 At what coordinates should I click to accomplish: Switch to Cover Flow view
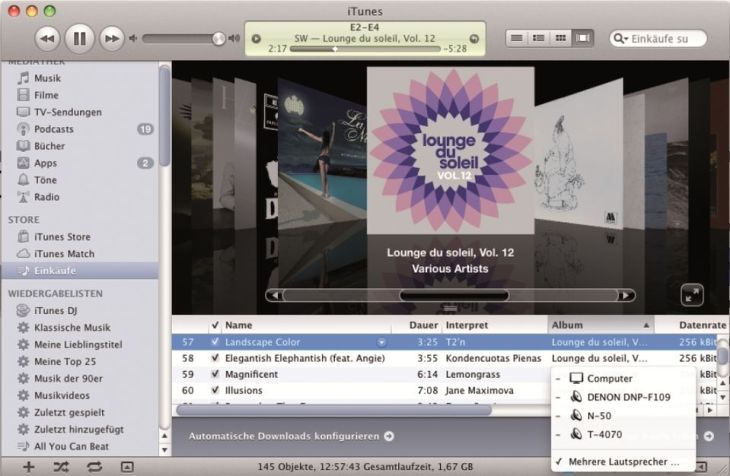pyautogui.click(x=582, y=38)
